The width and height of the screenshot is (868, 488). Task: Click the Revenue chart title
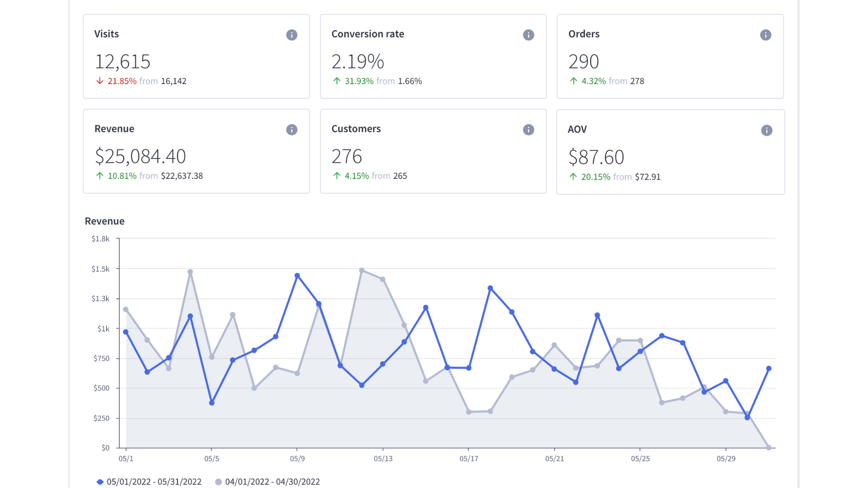(104, 221)
